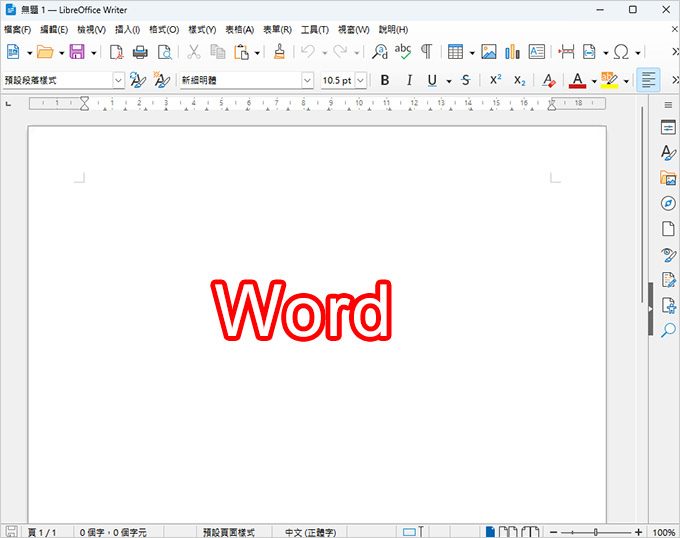Viewport: 680px width, 538px height.
Task: Click the Paste clipboard icon
Action: (x=242, y=52)
